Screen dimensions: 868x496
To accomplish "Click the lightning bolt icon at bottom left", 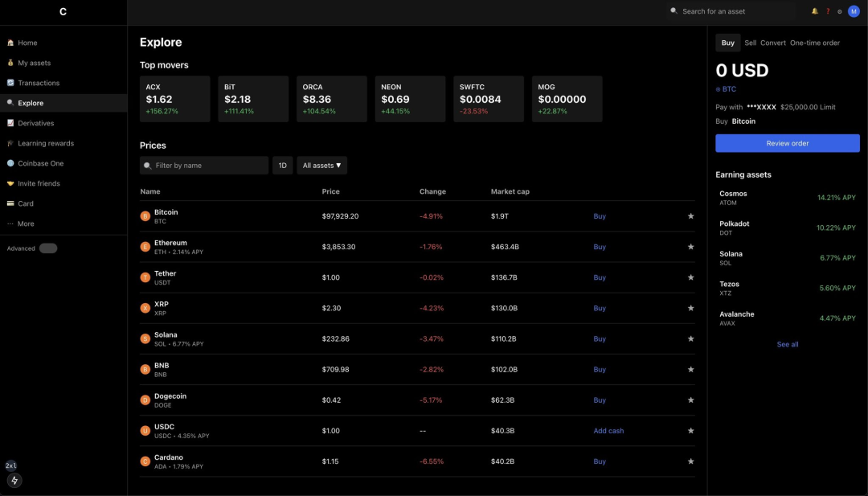I will [x=14, y=481].
